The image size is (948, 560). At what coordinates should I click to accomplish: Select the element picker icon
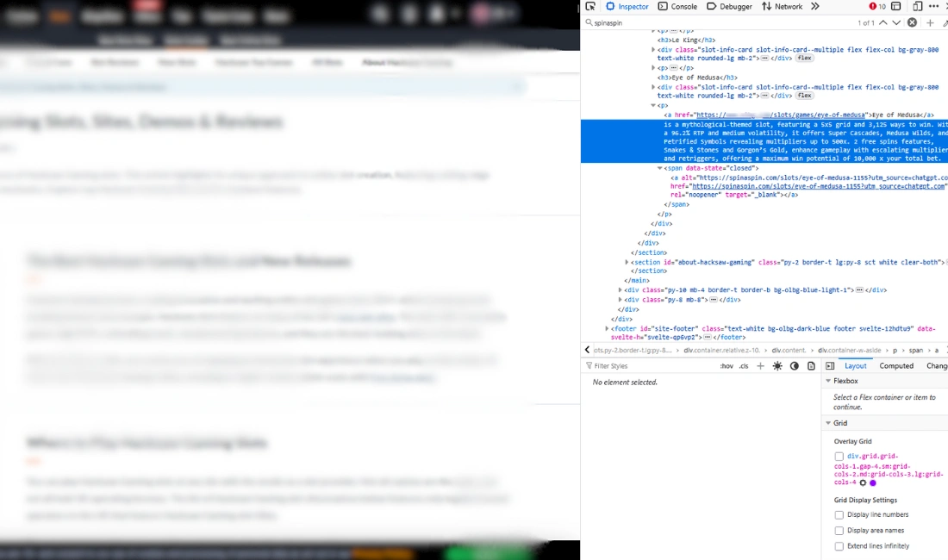(x=591, y=7)
